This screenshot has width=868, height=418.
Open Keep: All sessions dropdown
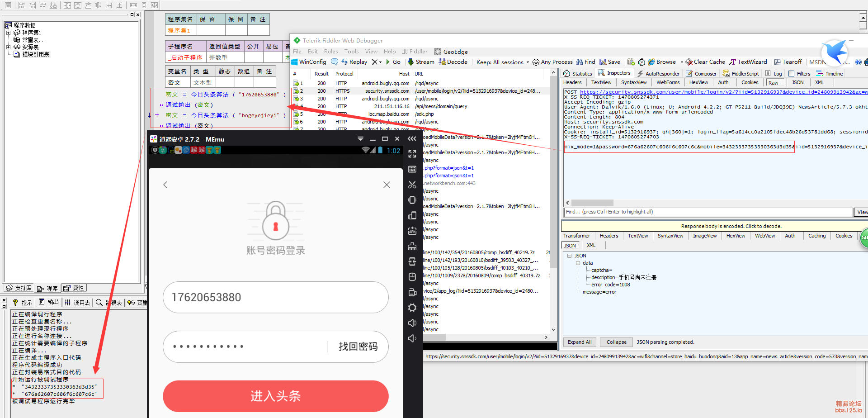click(x=502, y=62)
